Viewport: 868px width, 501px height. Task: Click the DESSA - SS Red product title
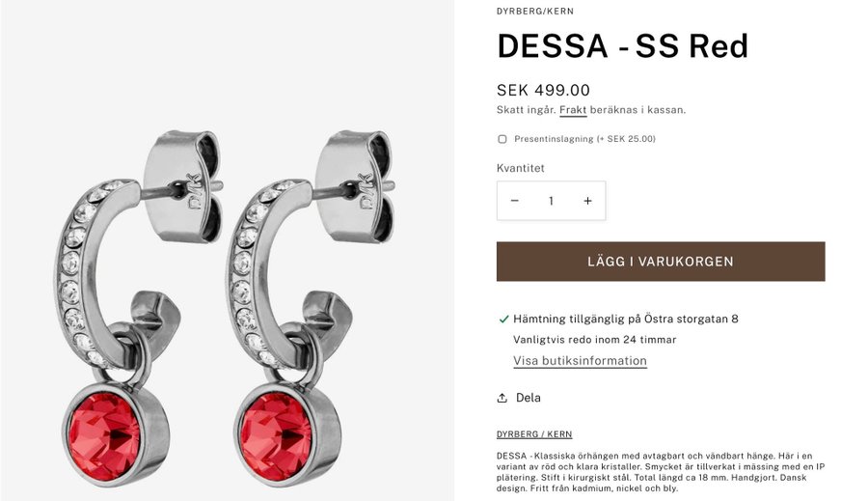pos(622,45)
